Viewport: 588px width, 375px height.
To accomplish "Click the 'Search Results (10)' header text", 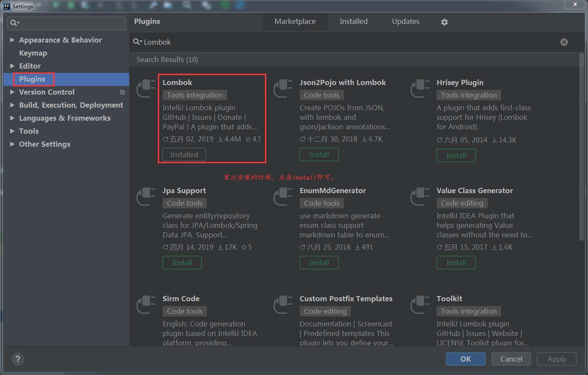I will [167, 59].
